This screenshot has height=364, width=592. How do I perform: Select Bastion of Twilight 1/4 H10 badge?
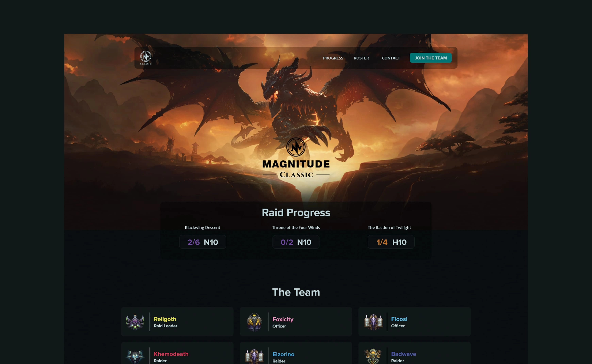(391, 242)
